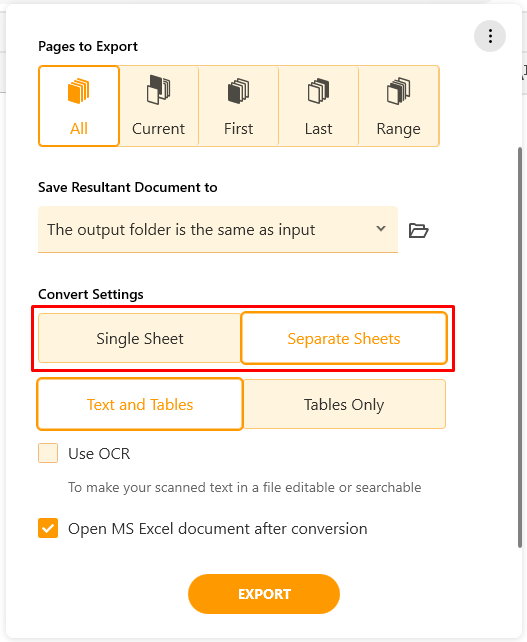Choose the Range pages export option
Image resolution: width=527 pixels, height=642 pixels.
(x=398, y=106)
